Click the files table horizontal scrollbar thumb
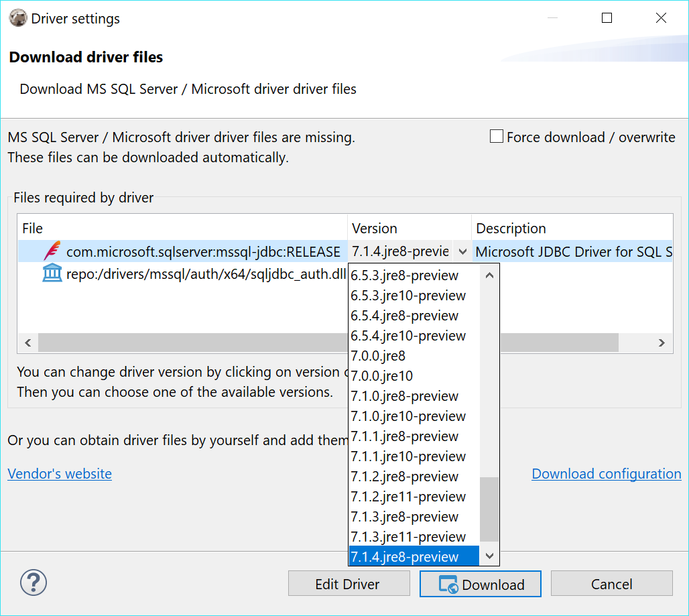 [x=328, y=343]
